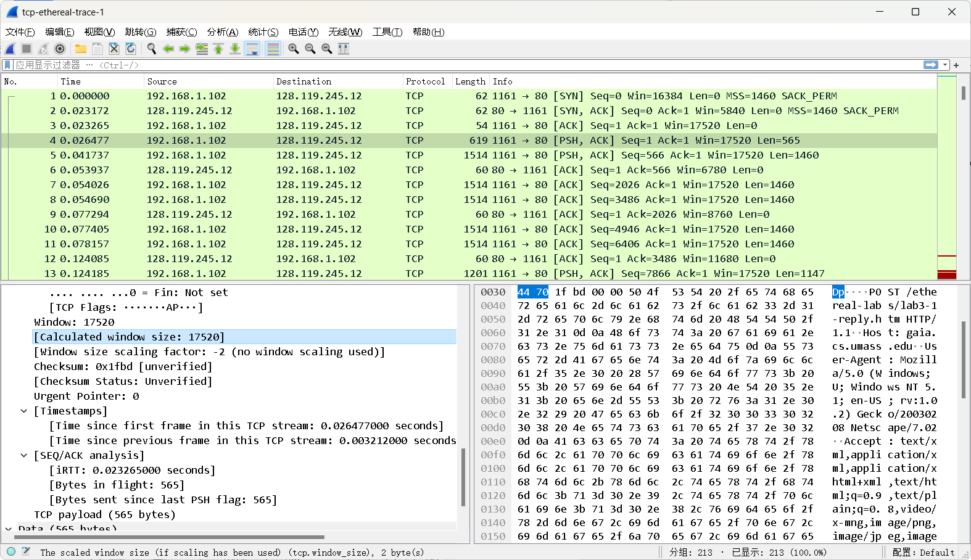The image size is (971, 560).
Task: Open the display filter history dropdown
Action: pyautogui.click(x=945, y=65)
